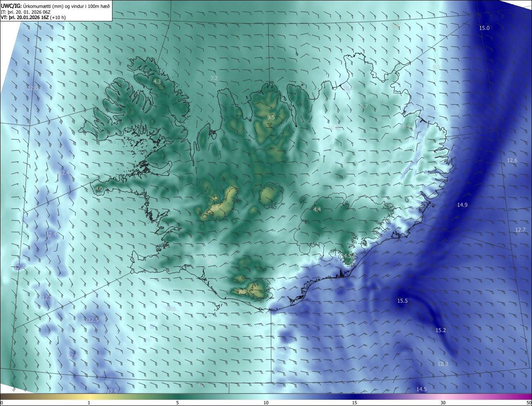The image size is (532, 406).
Task: Click the 4.3 value label in the Westfjords
Action: 157,82
